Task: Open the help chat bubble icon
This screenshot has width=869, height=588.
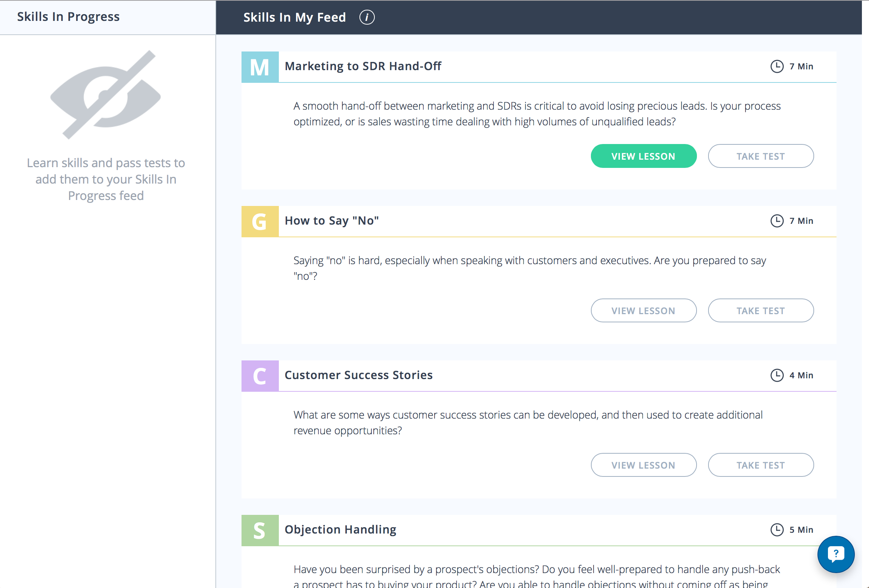Action: tap(836, 554)
